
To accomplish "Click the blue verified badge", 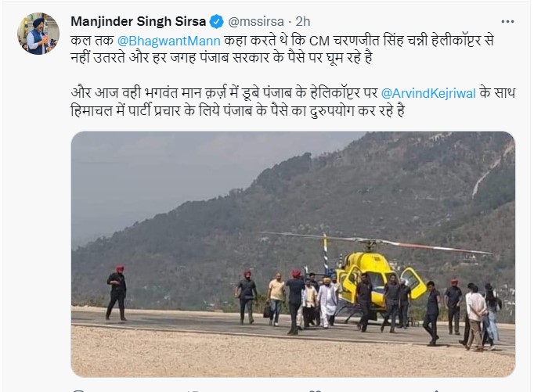I will [x=217, y=22].
